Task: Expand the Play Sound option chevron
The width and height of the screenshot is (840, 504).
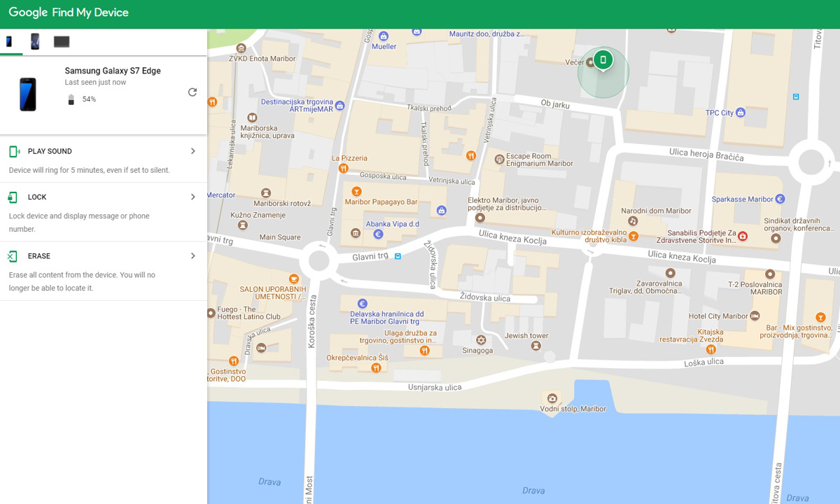Action: [193, 151]
